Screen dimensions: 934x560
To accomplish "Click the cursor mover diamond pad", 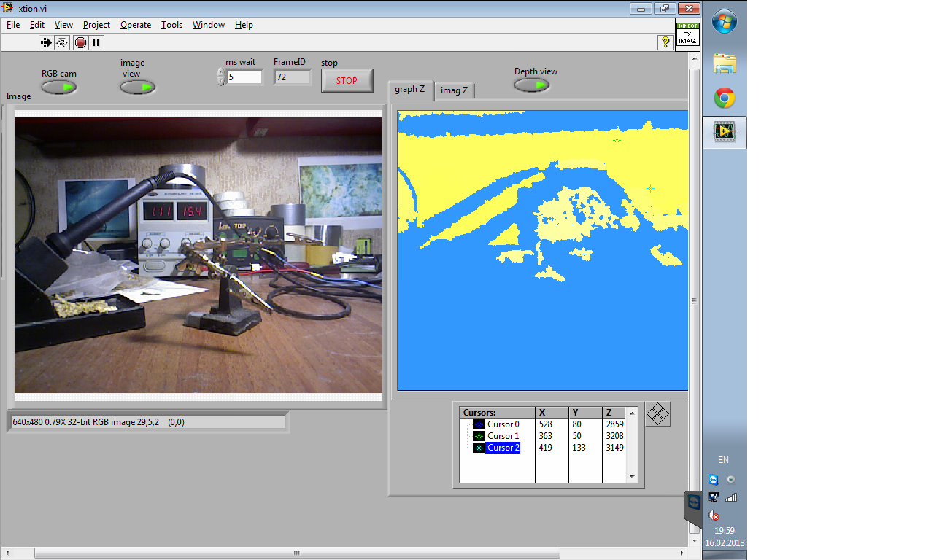I will pyautogui.click(x=657, y=414).
